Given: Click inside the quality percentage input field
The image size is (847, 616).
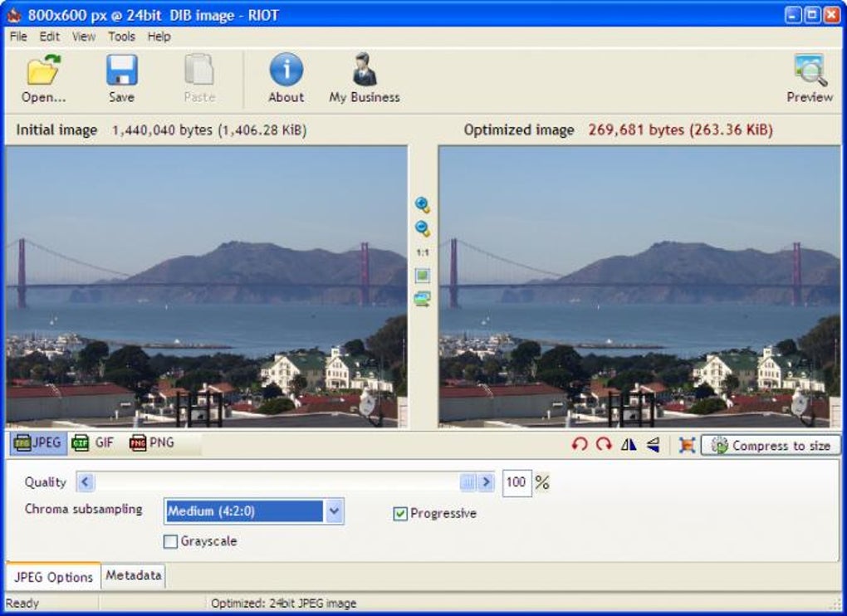Looking at the screenshot, I should [x=517, y=482].
